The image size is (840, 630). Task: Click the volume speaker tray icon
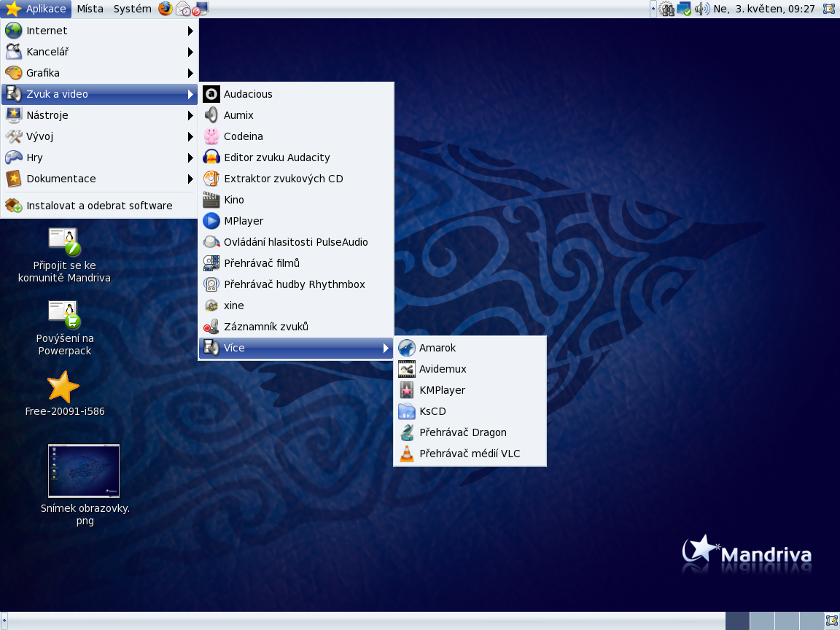(701, 9)
